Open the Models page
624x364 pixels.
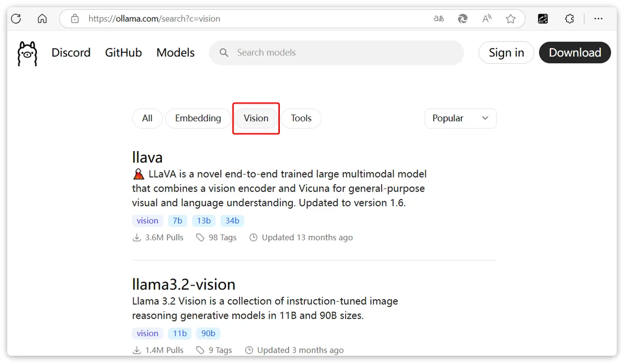click(175, 53)
